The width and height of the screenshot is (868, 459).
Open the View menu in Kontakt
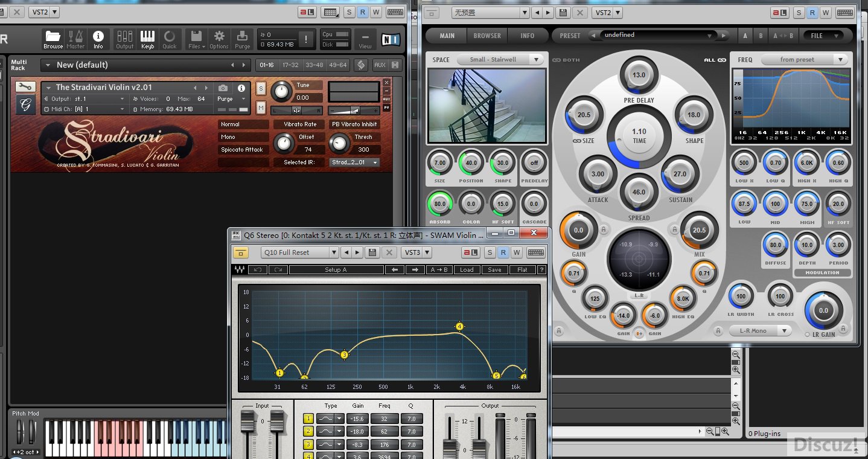point(365,40)
